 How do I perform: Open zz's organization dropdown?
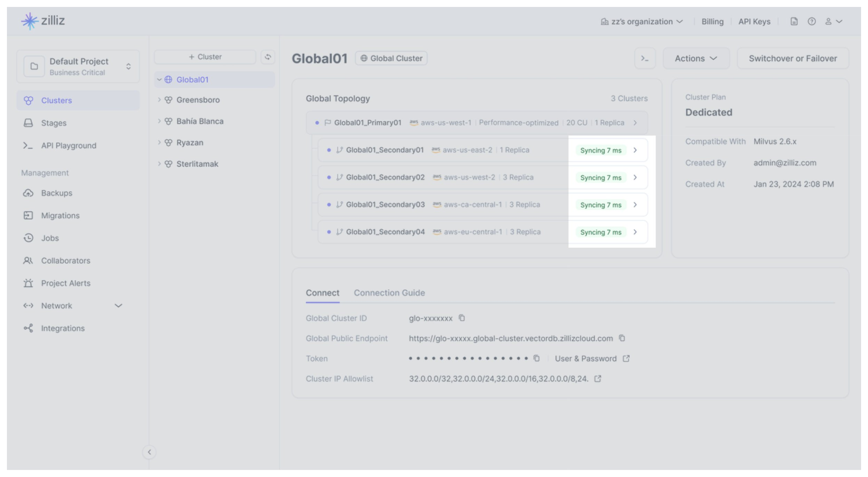642,22
